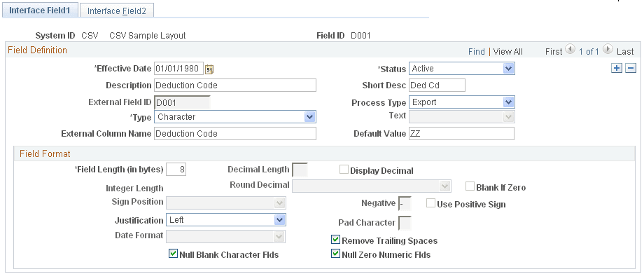644x274 pixels.
Task: Uncheck Remove Trailing Spaces
Action: click(335, 240)
